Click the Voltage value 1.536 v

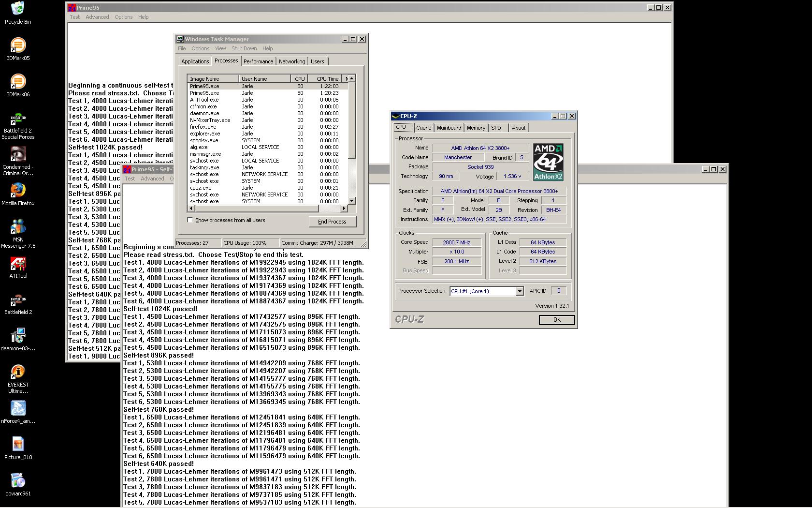[x=512, y=177]
